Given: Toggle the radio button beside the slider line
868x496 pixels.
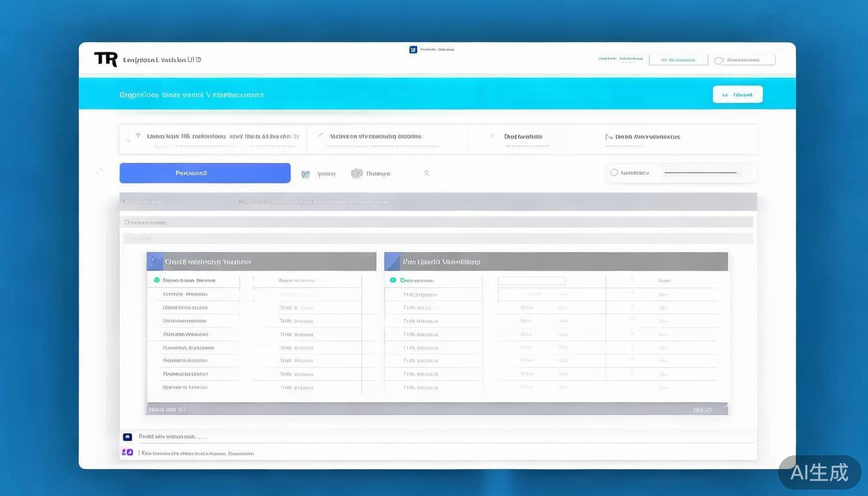Looking at the screenshot, I should pos(614,172).
